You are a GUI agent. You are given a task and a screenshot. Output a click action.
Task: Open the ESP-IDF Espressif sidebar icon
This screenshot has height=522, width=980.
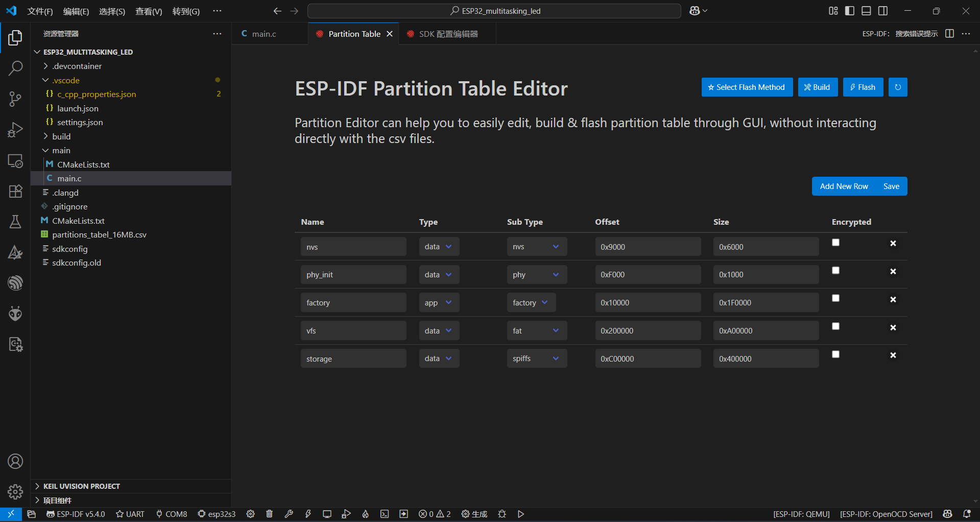pos(15,283)
